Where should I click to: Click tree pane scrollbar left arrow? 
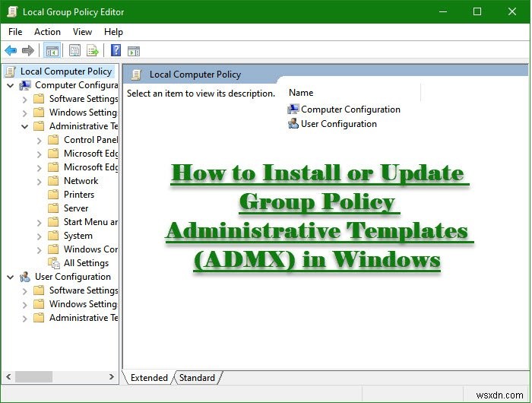pyautogui.click(x=9, y=376)
